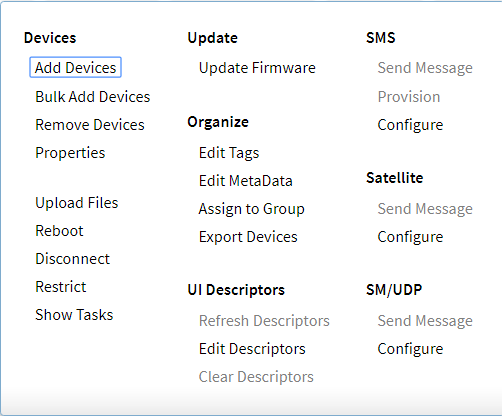The image size is (502, 416).
Task: Reboot the selected device
Action: pos(59,231)
